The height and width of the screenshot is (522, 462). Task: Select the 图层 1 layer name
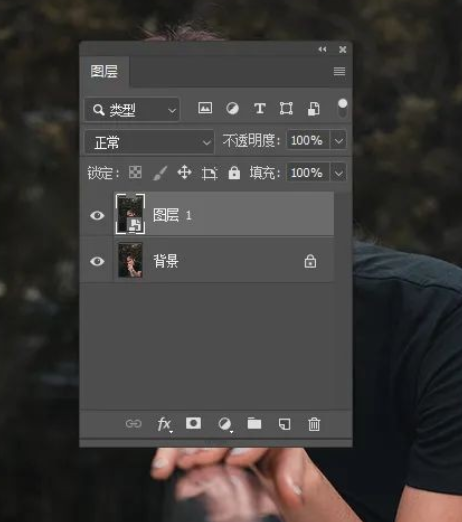tap(172, 215)
